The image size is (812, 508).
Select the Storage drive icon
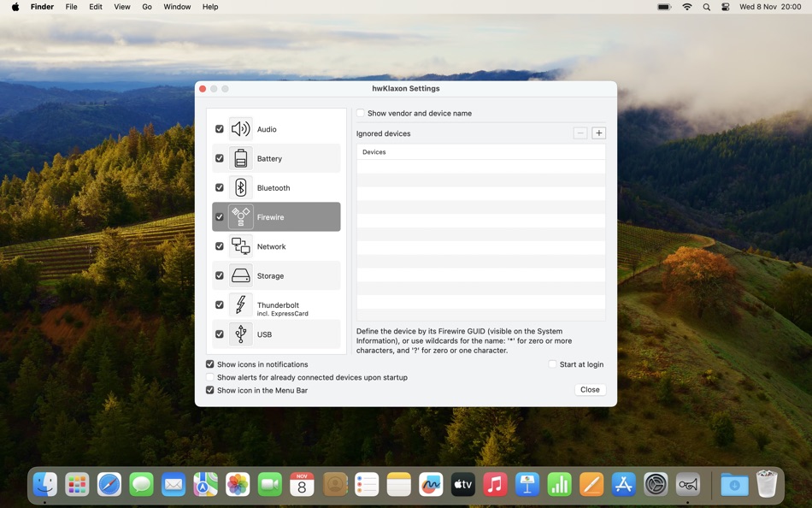240,275
